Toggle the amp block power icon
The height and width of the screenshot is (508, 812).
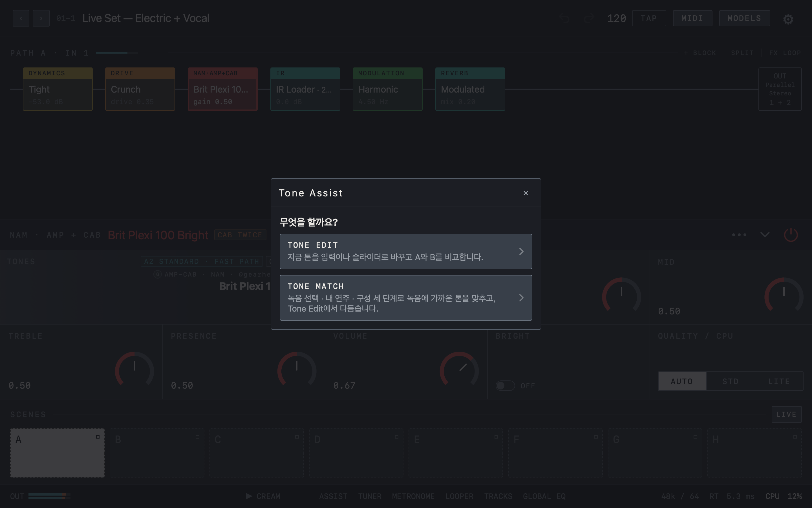[x=791, y=235]
